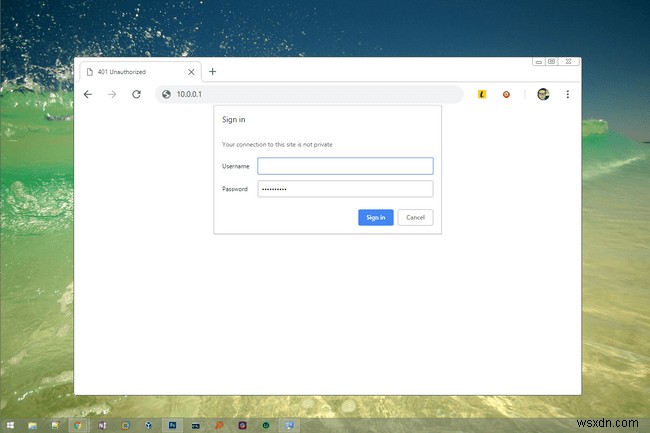Focus the Password field
This screenshot has height=433, width=650.
click(345, 189)
